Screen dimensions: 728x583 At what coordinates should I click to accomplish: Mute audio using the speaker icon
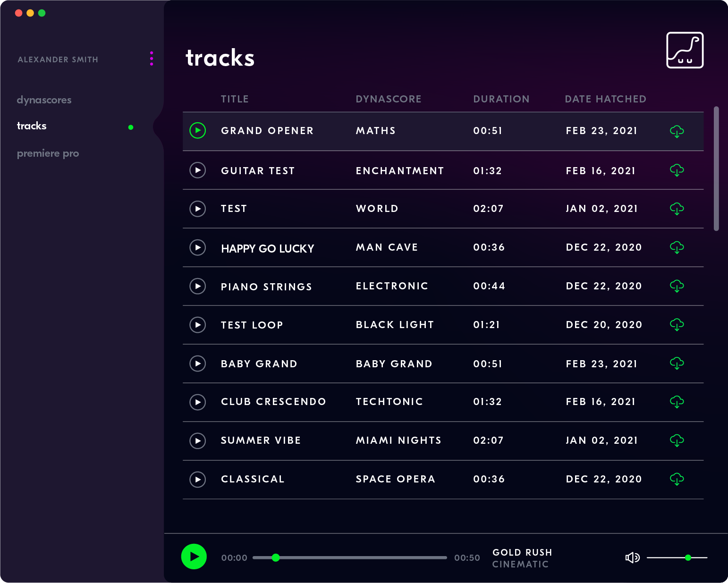[632, 558]
